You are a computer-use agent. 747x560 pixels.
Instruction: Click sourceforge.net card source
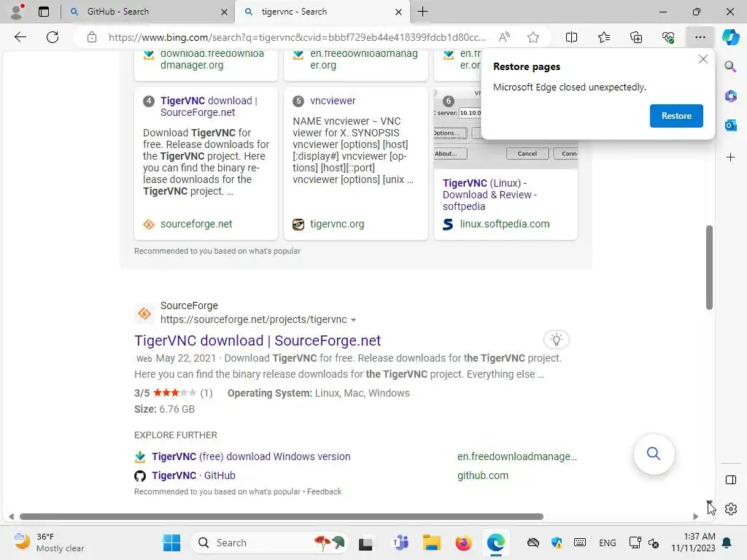click(196, 224)
